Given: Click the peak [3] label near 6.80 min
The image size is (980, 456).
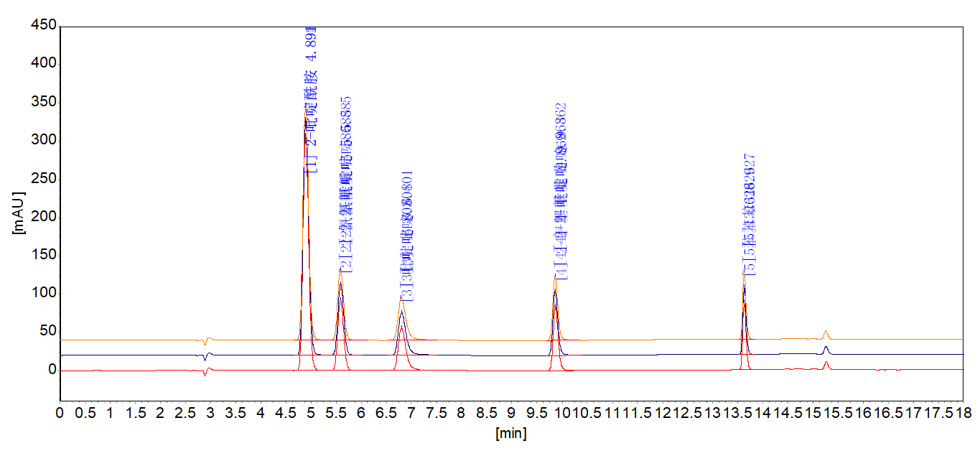Looking at the screenshot, I should click(407, 237).
